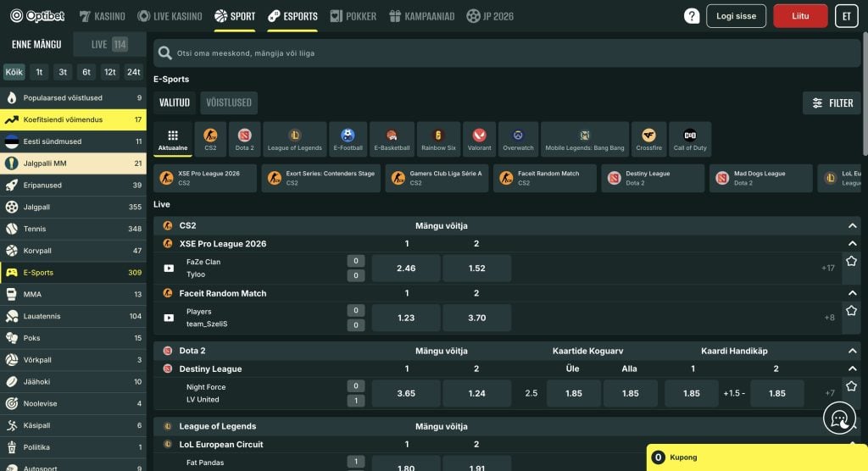Switch to the Live Kasiino tab
The width and height of the screenshot is (868, 471).
pos(170,16)
